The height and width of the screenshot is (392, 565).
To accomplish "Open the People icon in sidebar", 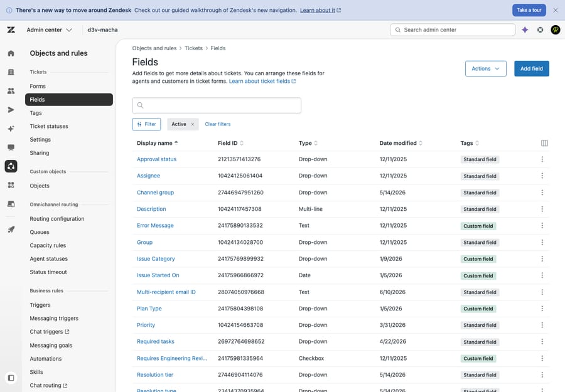I will click(x=11, y=91).
